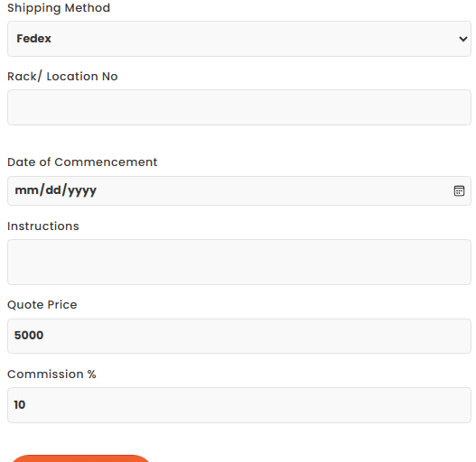476x462 pixels.
Task: Select the dd day segment
Action: [53, 190]
